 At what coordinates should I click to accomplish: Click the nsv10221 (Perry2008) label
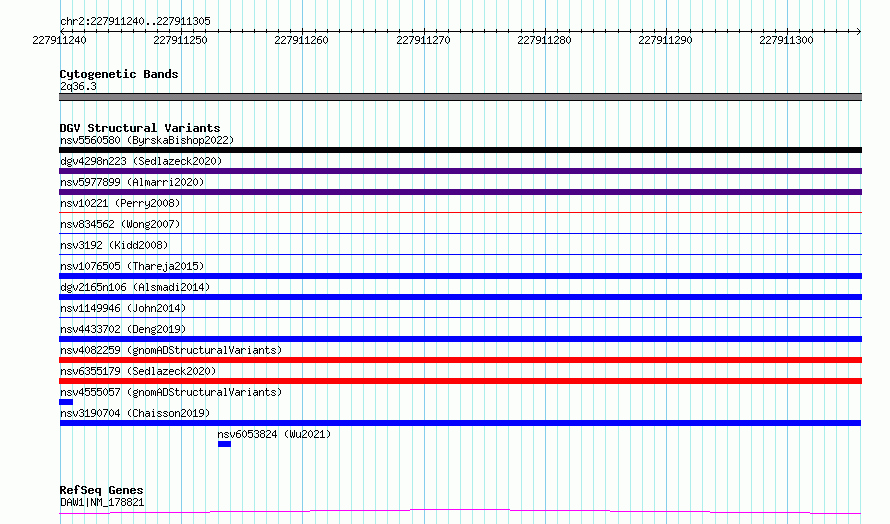click(x=120, y=203)
